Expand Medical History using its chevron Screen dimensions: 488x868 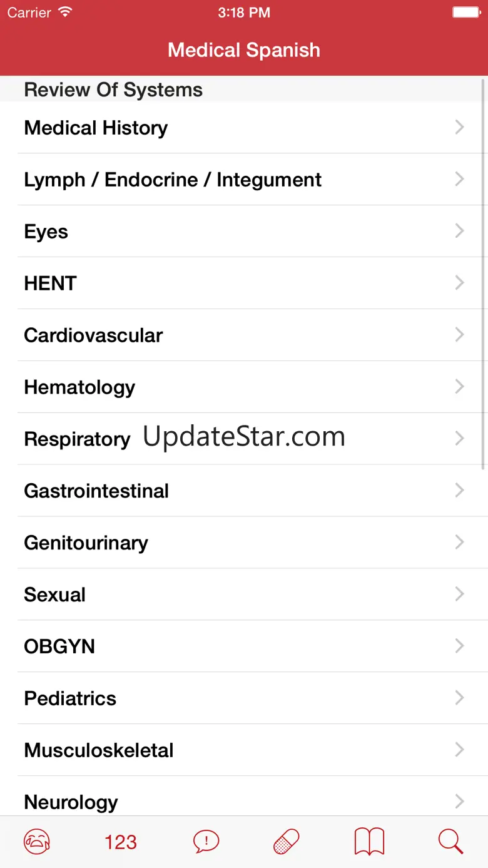pos(460,128)
